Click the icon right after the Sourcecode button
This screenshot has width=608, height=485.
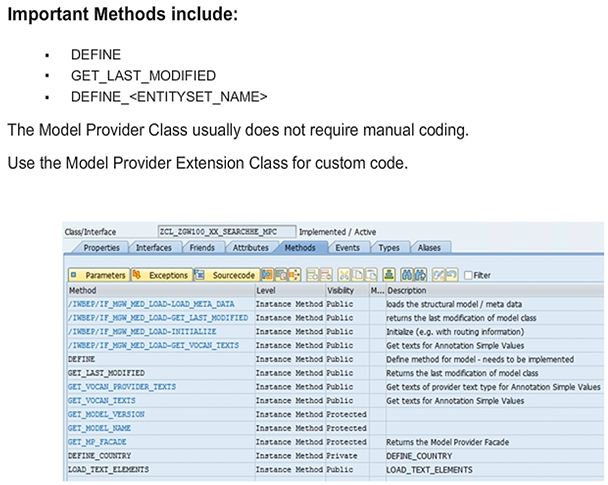point(266,274)
